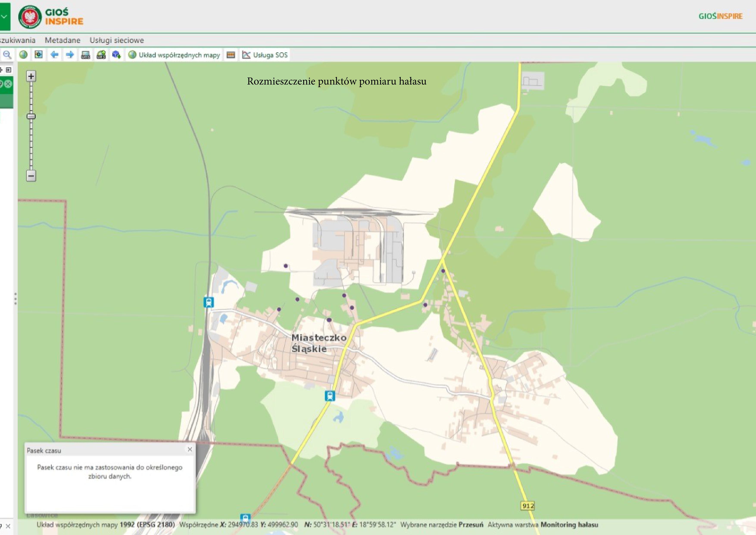Select the zoom to selection icon
Screen dimensions: 756x535
(39, 55)
